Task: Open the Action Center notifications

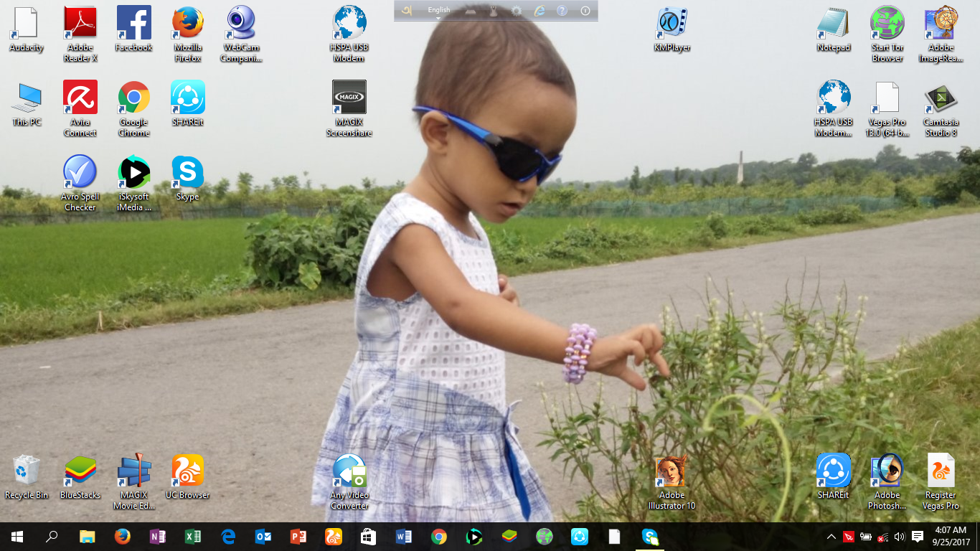Action: [918, 537]
